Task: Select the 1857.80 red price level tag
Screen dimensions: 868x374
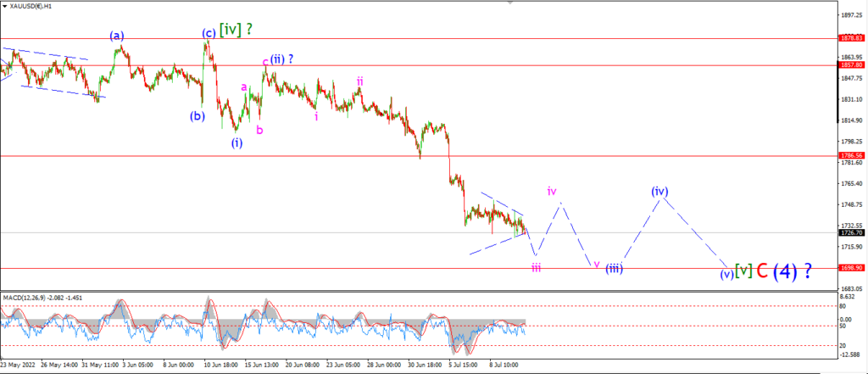Action: coord(852,64)
